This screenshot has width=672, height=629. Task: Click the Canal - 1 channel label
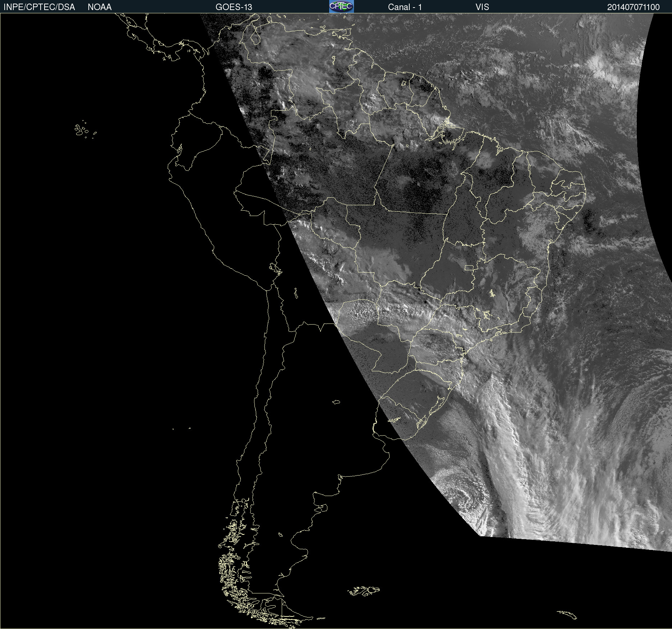coord(405,7)
